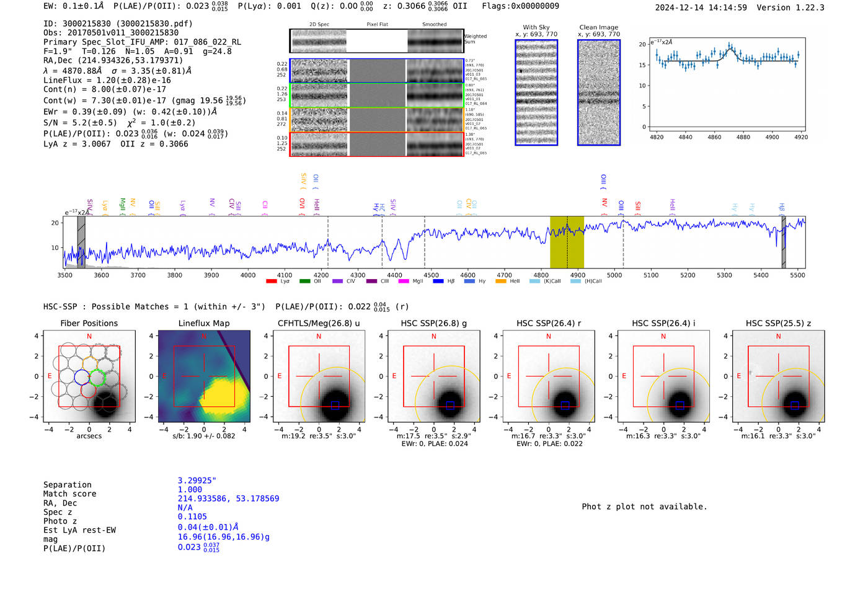This screenshot has height=591, width=868.
Task: Click blue square marker in HSC g image
Action: [x=450, y=406]
